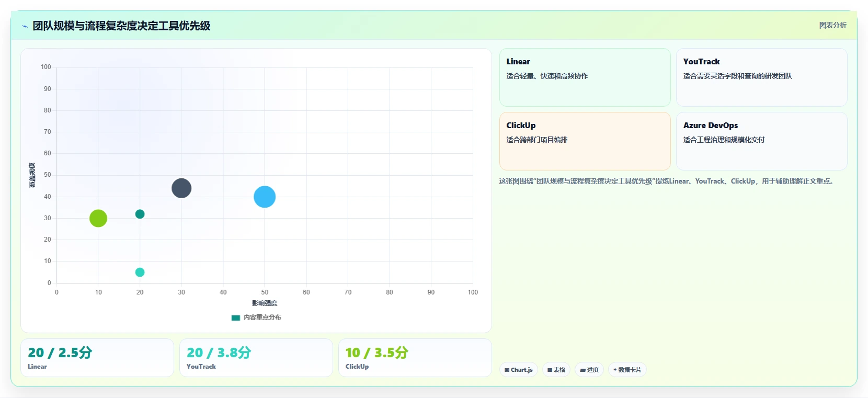Click the description 适合跨部门项目编排
The width and height of the screenshot is (868, 398).
tap(537, 140)
